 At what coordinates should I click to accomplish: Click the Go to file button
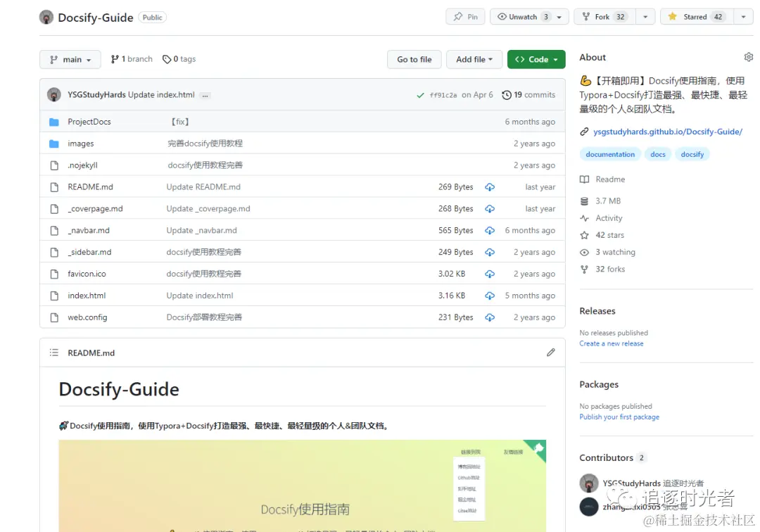click(414, 59)
